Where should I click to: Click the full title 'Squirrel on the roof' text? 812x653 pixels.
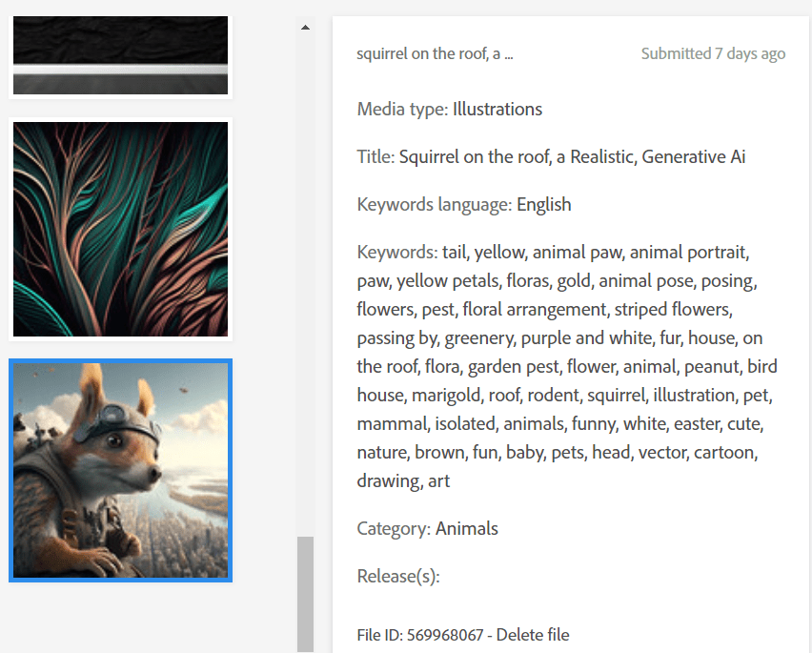572,157
